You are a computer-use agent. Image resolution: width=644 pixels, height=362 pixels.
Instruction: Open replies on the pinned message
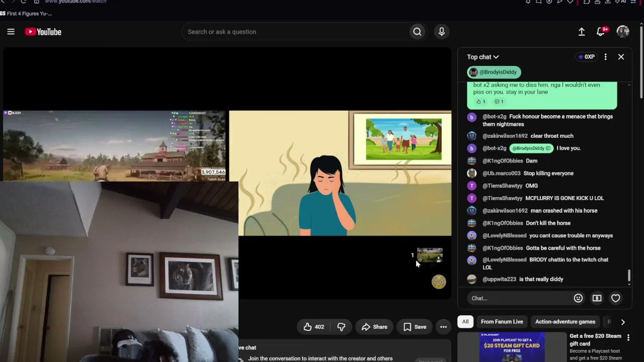[499, 102]
